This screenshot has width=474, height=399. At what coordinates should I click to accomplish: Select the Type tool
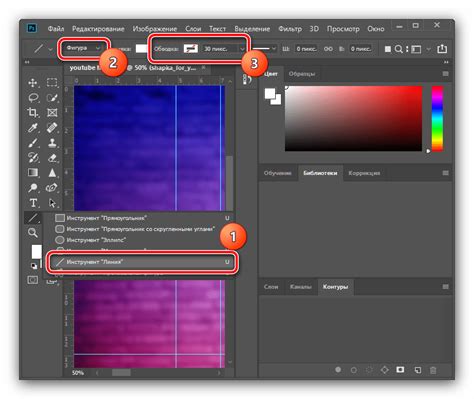coord(33,203)
